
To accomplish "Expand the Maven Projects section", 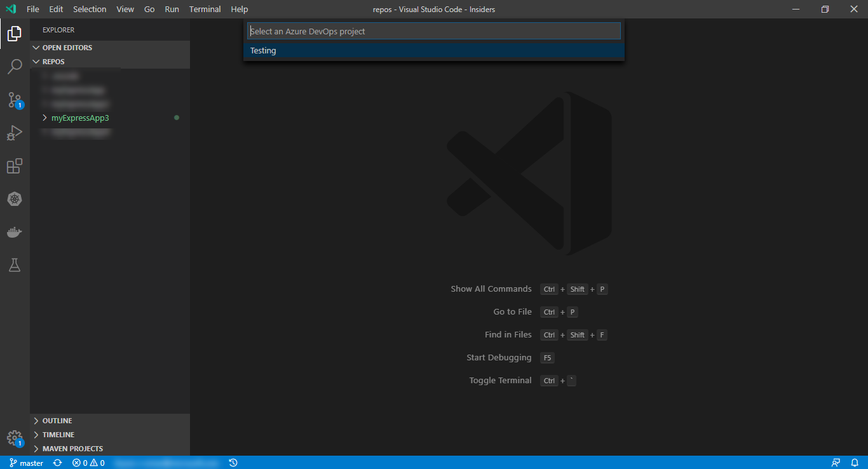I will pyautogui.click(x=110, y=449).
